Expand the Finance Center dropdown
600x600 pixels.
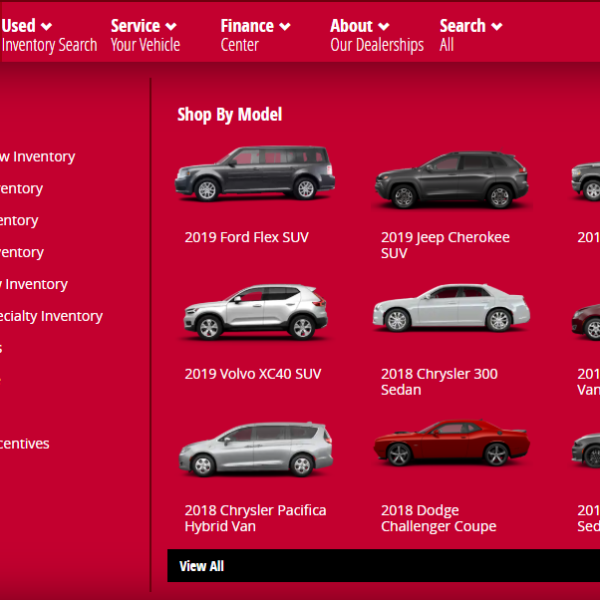255,35
